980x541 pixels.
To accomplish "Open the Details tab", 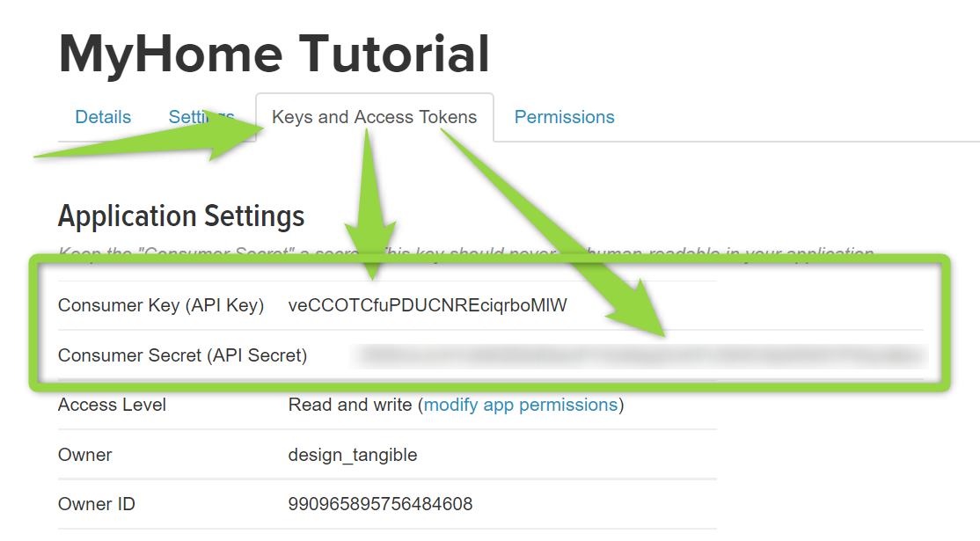I will point(103,117).
